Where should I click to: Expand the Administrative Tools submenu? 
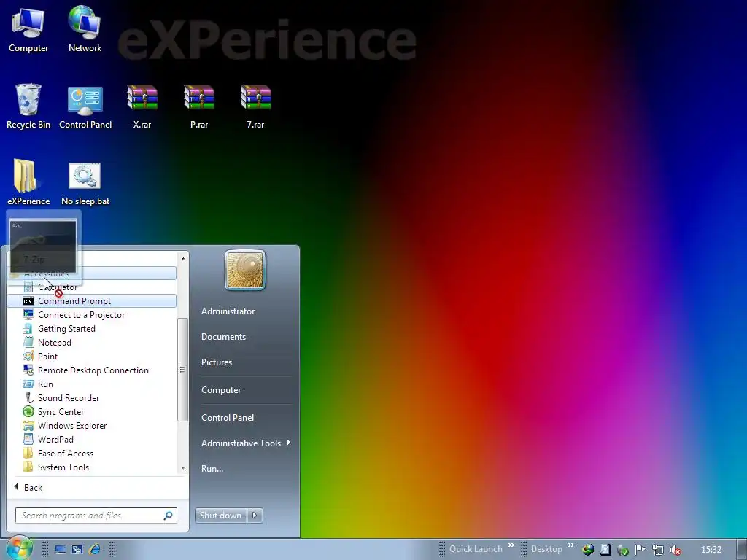coord(245,443)
